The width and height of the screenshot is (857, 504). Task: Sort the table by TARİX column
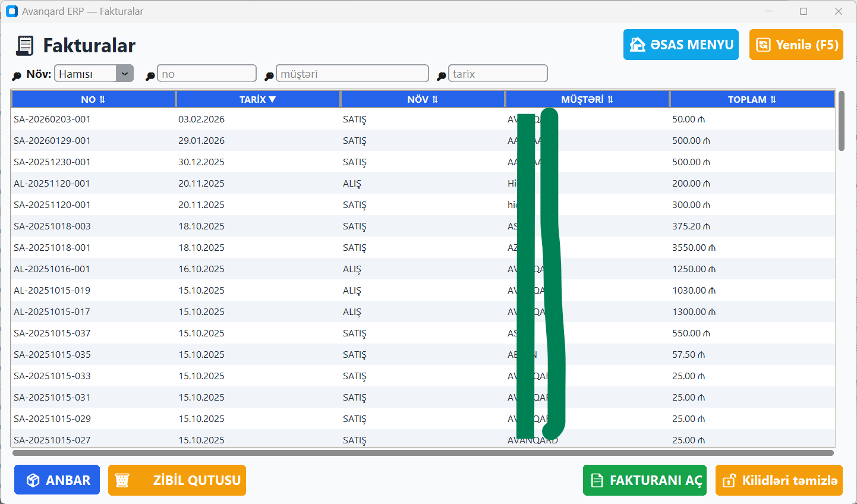tap(258, 99)
